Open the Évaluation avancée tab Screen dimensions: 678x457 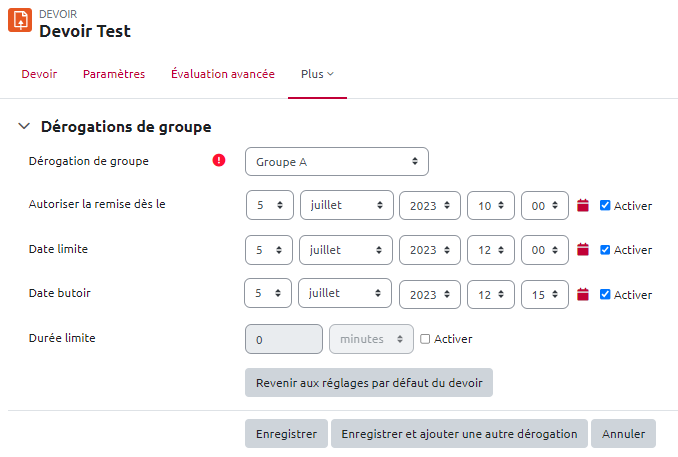point(222,74)
